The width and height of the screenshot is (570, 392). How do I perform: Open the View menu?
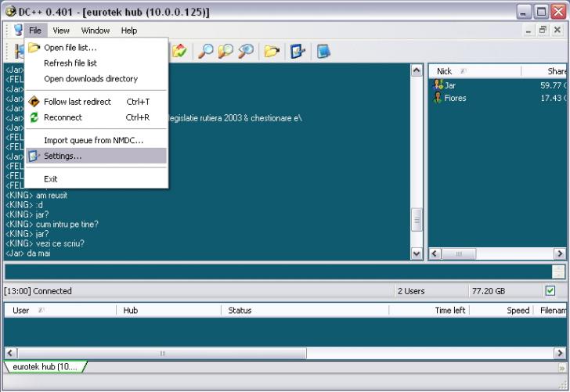click(x=61, y=31)
